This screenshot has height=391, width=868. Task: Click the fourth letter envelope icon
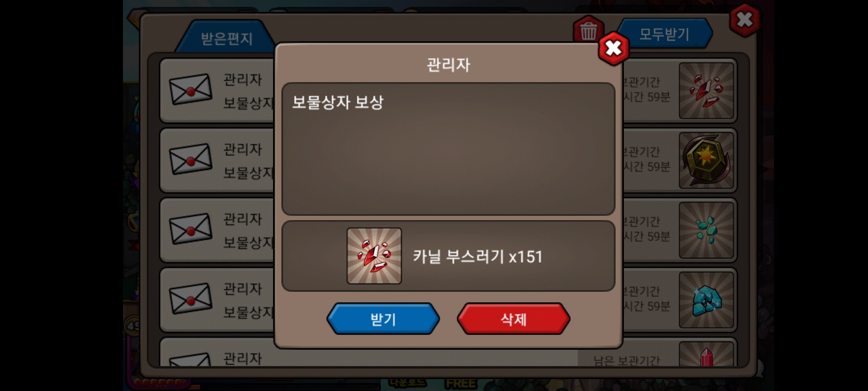coord(191,299)
